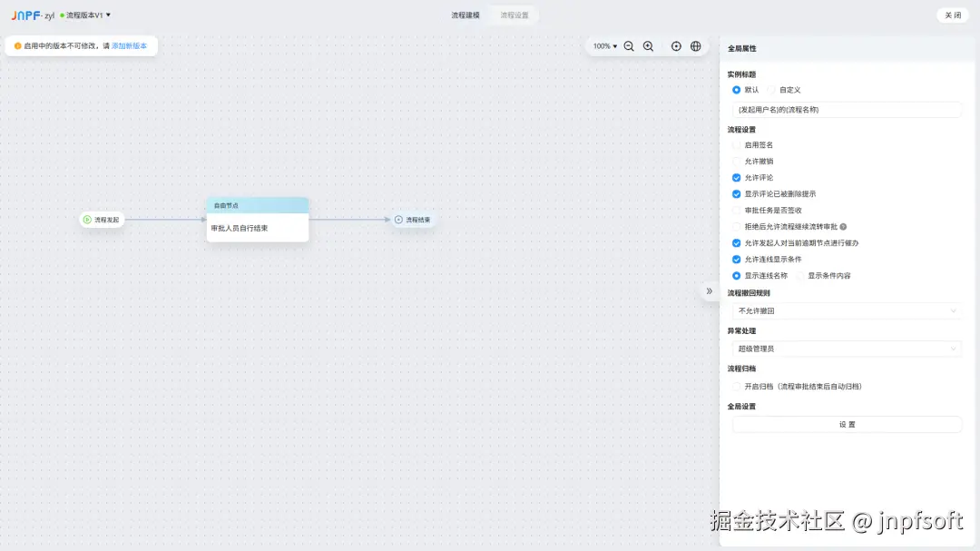Select the 自定义 radio button

point(774,89)
